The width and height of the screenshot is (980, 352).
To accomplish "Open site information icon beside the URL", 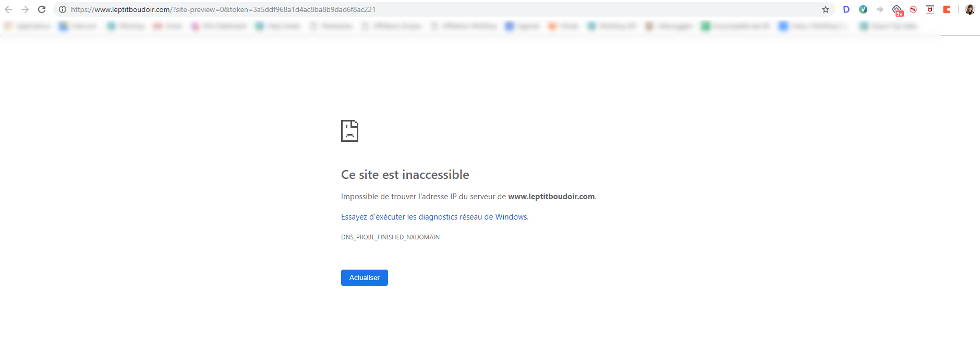I will point(63,9).
